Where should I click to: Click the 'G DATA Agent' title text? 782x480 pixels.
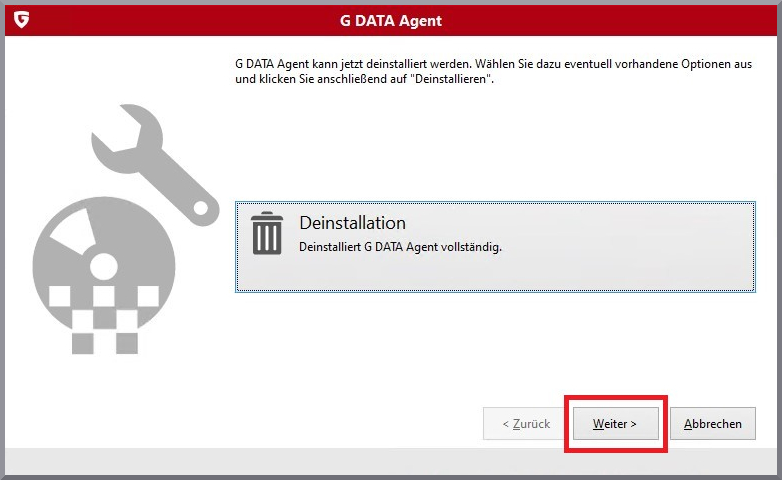pyautogui.click(x=391, y=21)
